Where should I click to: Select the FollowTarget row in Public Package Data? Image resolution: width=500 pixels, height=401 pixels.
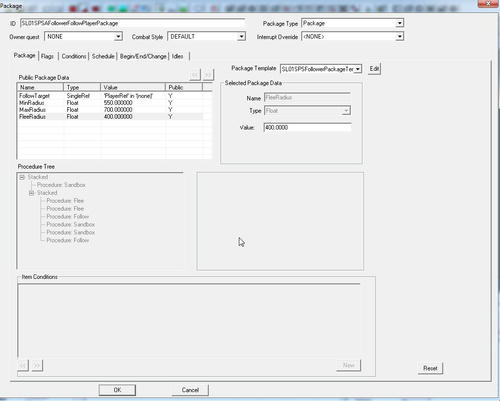[111, 96]
